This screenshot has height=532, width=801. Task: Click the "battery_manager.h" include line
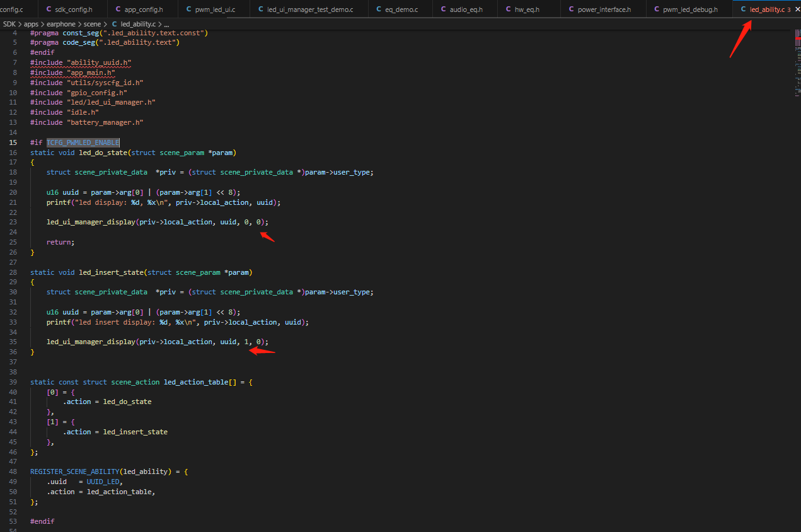(87, 122)
